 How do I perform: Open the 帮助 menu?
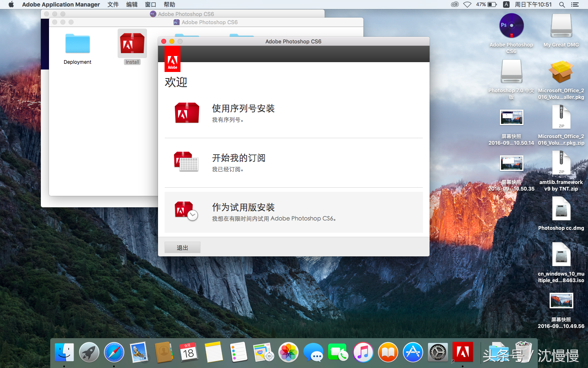click(169, 4)
